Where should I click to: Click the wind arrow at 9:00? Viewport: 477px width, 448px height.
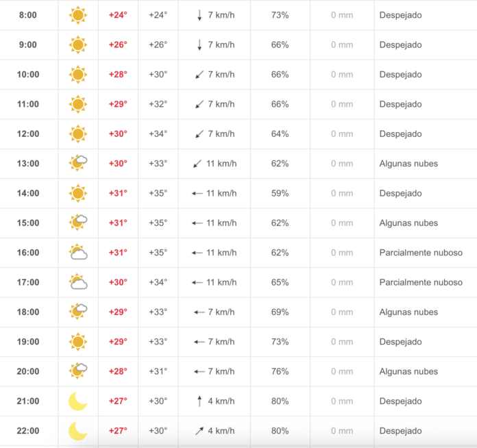199,45
